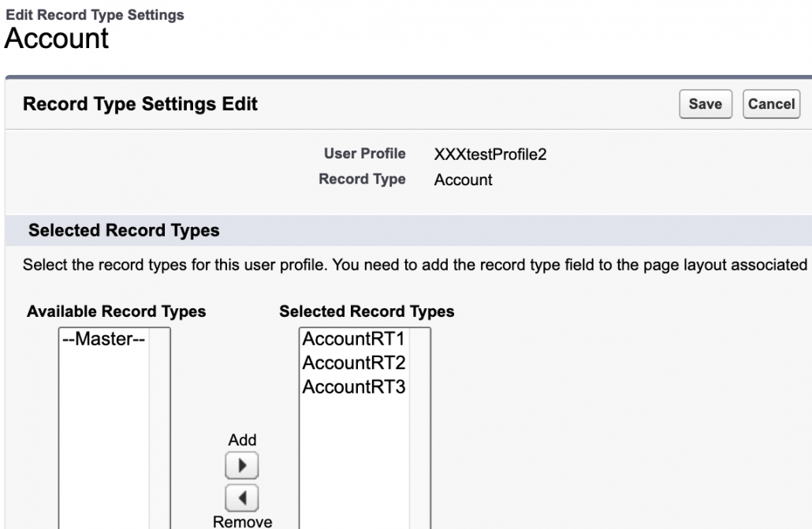Select AccountRT3 in Selected Record Types

click(354, 387)
